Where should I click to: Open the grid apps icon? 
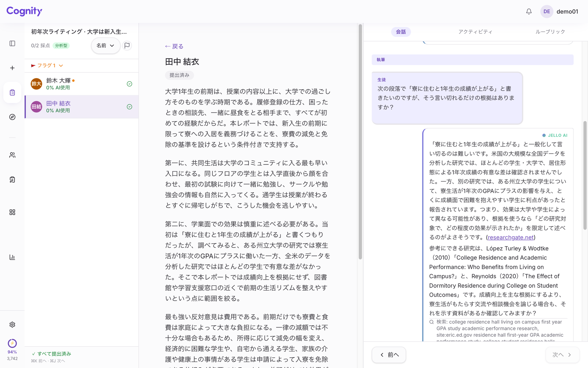(x=12, y=212)
